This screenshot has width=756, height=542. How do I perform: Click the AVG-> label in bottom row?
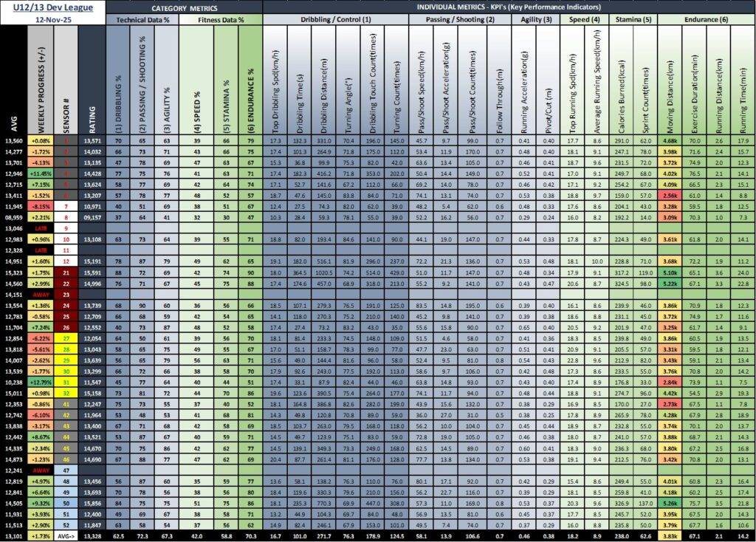coord(66,536)
